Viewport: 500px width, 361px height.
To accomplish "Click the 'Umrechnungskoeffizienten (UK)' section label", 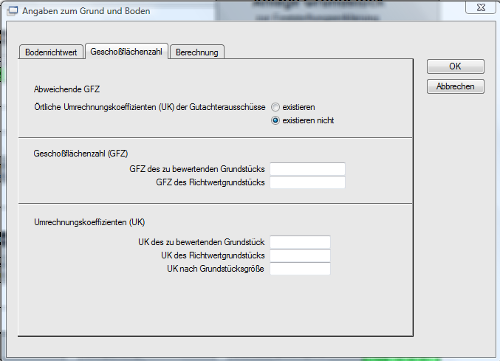I will [x=89, y=222].
